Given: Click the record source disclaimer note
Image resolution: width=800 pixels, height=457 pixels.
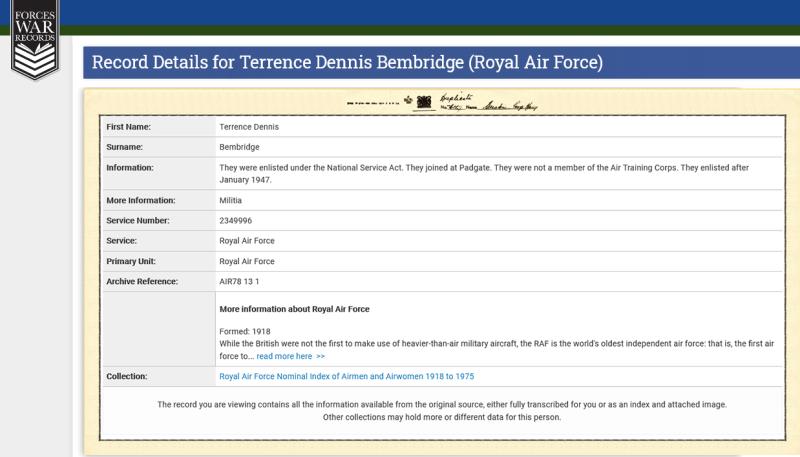Looking at the screenshot, I should point(442,410).
